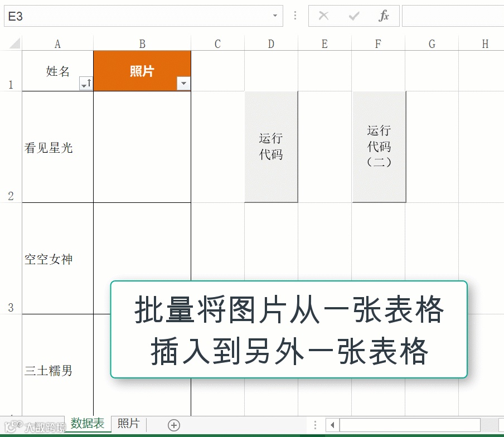Image resolution: width=504 pixels, height=437 pixels.
Task: Click the horizontal scrollbar left arrow
Action: pyautogui.click(x=332, y=425)
